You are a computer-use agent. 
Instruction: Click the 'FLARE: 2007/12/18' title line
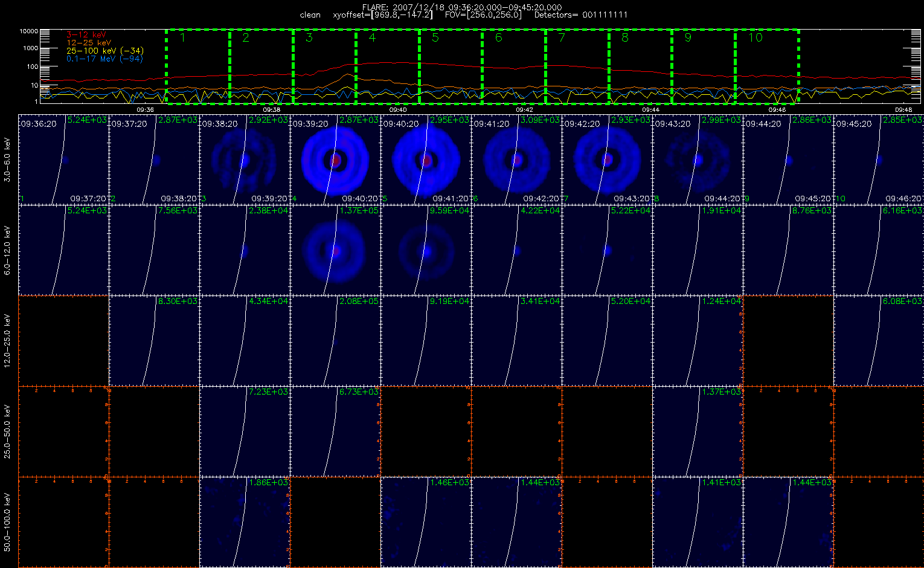tap(461, 7)
